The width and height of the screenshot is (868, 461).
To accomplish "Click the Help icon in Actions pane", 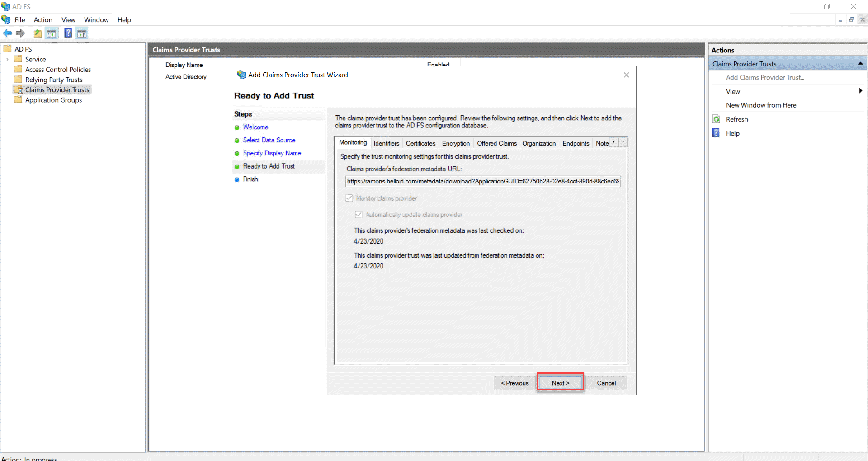I will point(716,133).
